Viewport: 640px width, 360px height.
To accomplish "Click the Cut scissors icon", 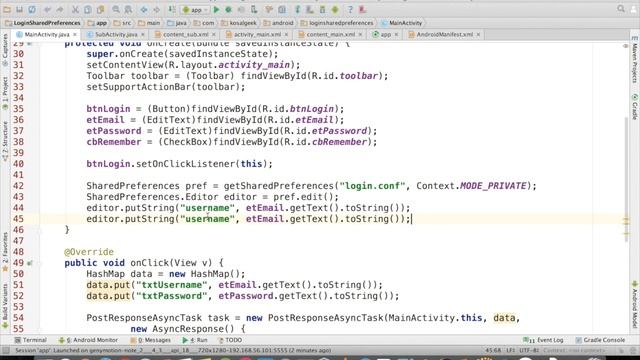I will [x=75, y=9].
